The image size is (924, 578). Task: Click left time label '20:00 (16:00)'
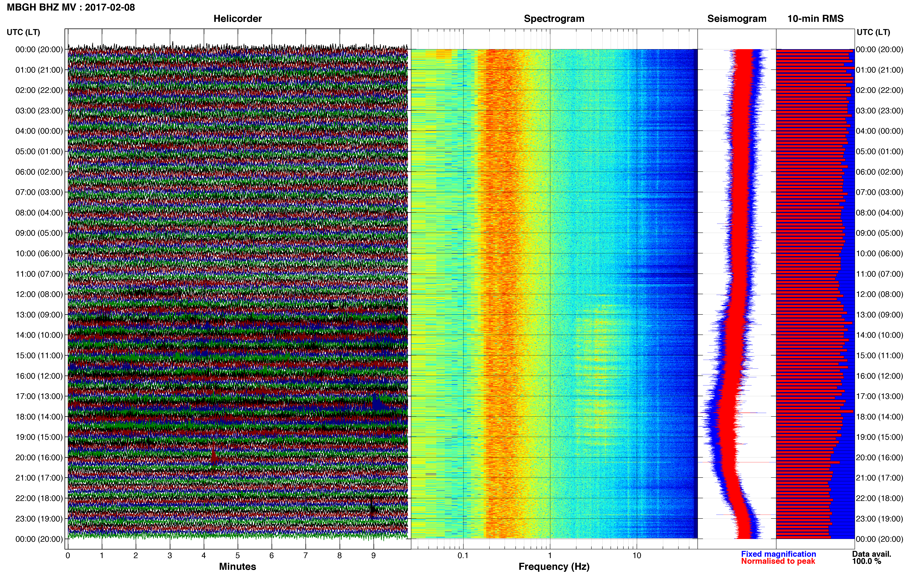pyautogui.click(x=39, y=458)
